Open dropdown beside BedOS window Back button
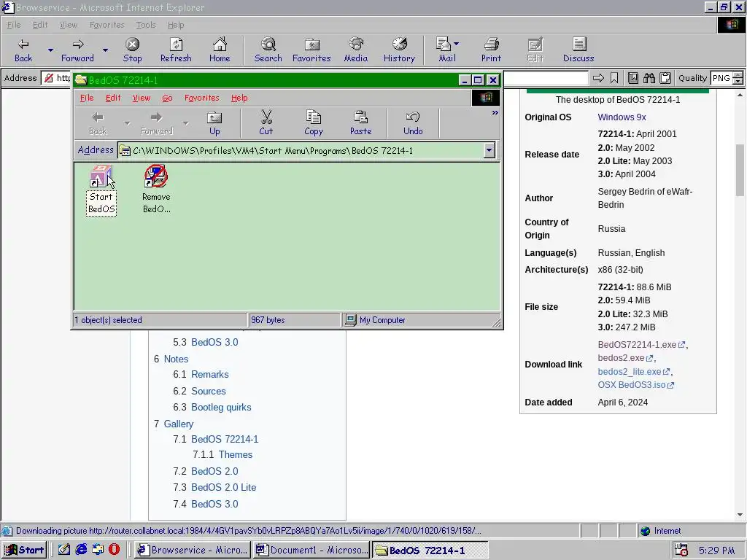 127,123
